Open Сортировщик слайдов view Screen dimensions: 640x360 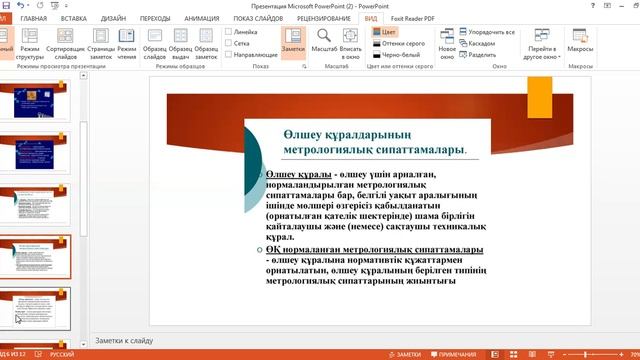click(65, 44)
